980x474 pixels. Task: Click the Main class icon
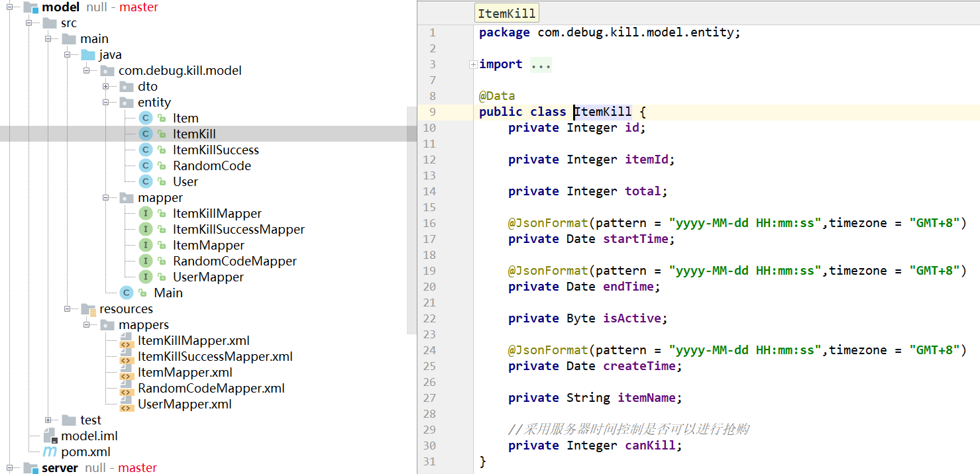coord(127,293)
